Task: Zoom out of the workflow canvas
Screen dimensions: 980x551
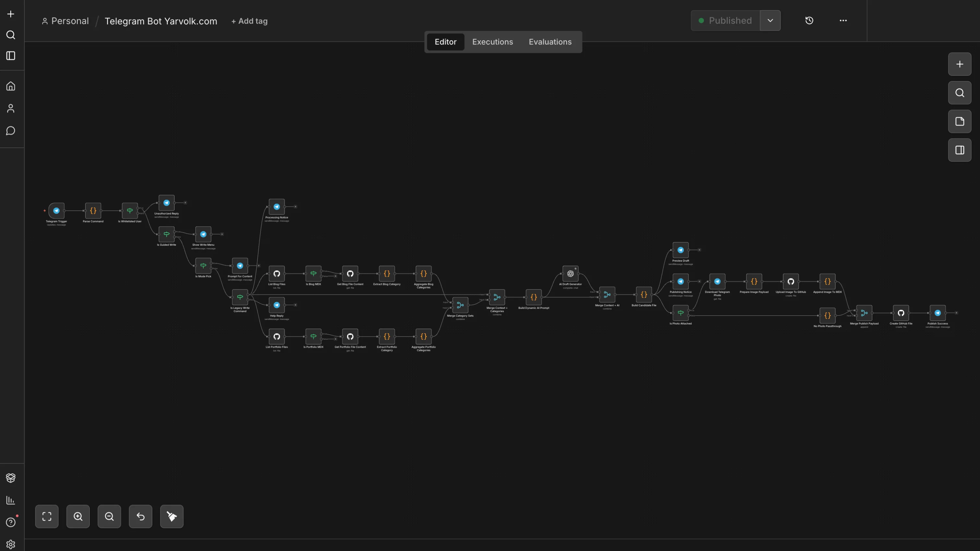Action: [109, 516]
